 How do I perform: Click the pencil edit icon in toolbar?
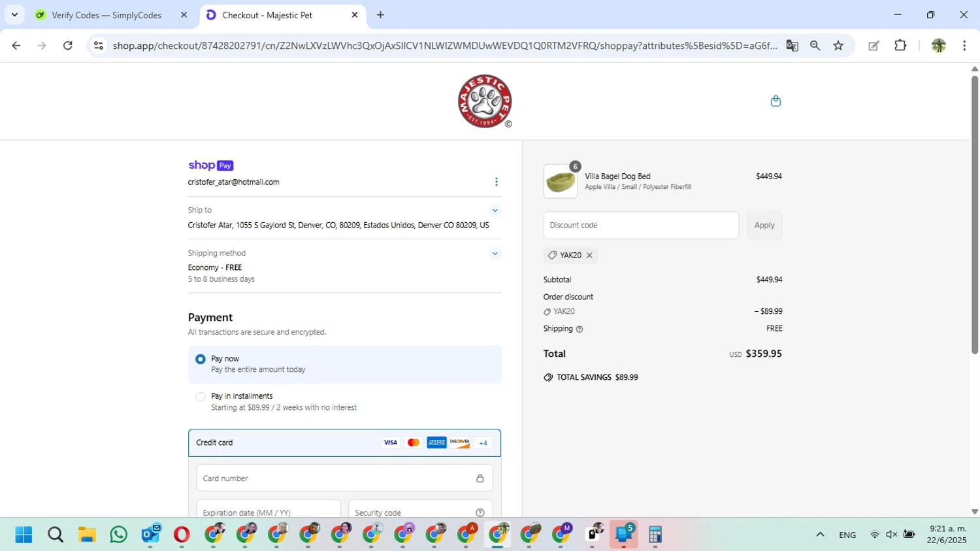[874, 46]
